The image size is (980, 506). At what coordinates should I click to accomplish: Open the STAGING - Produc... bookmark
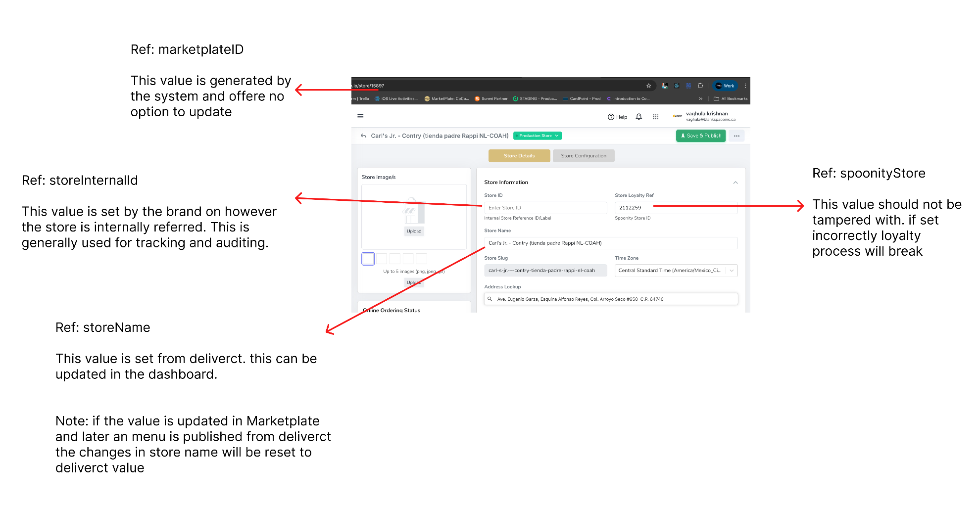535,98
